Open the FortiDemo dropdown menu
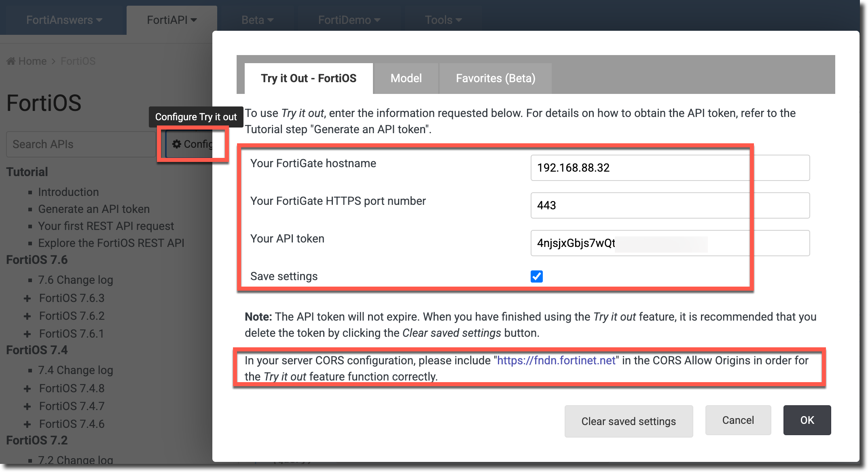 click(x=349, y=20)
